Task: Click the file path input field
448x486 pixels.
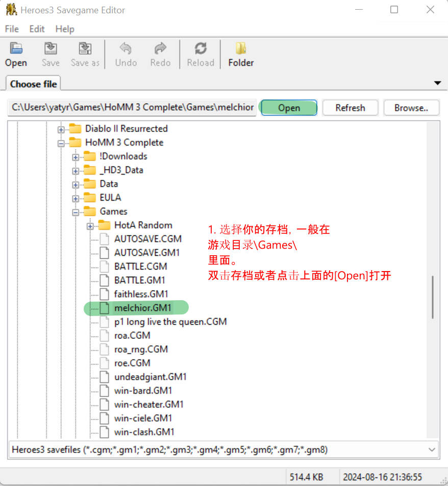Action: 132,108
